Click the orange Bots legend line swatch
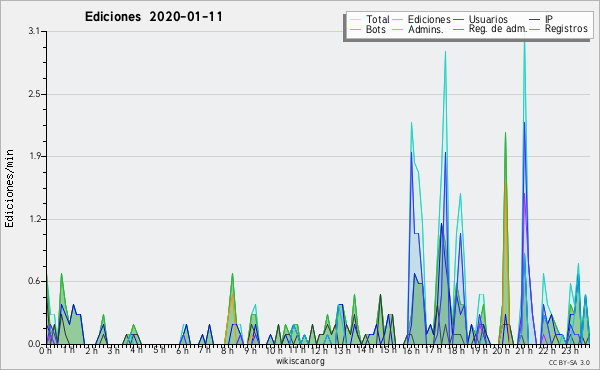 click(x=355, y=29)
